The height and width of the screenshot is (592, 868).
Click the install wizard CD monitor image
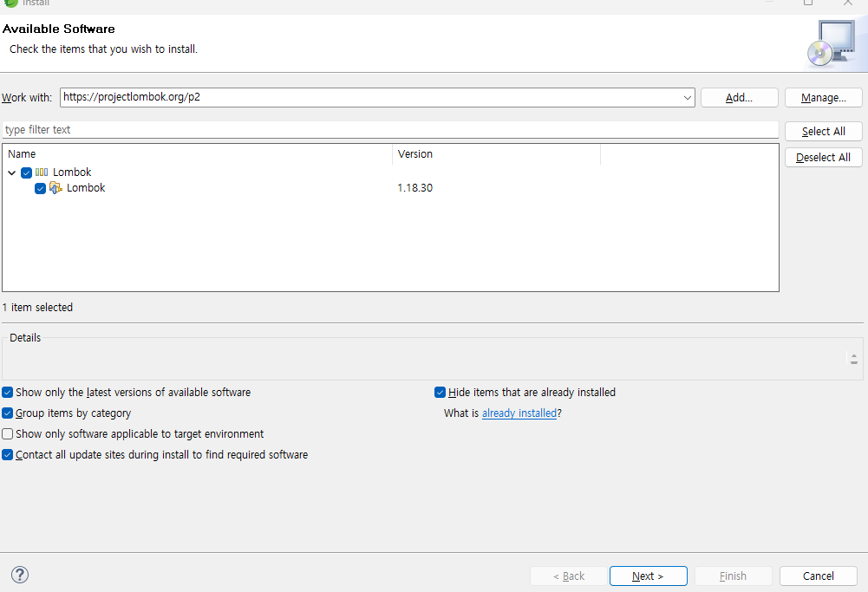(x=831, y=43)
